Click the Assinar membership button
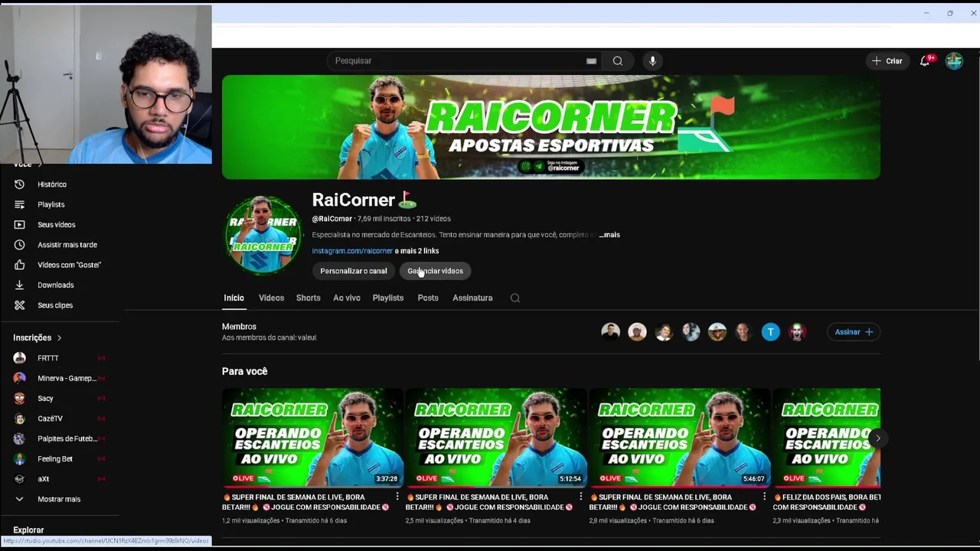This screenshot has height=551, width=980. tap(854, 332)
